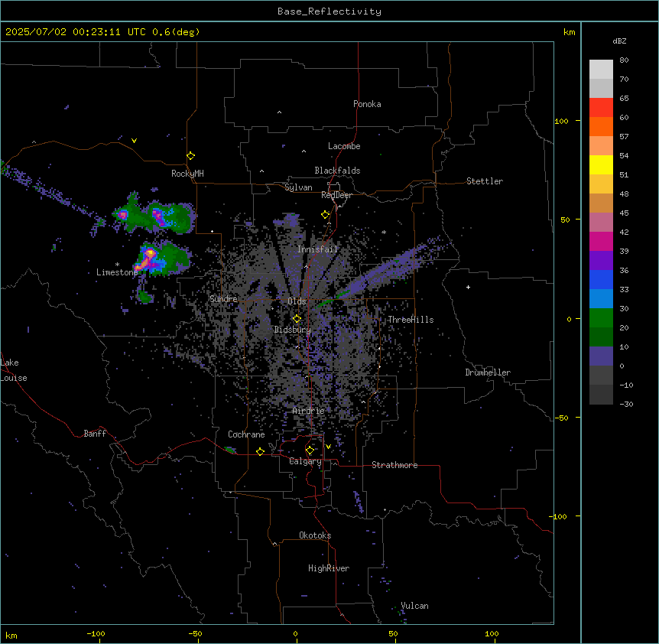Pick the light gray 70-80 dBZ legend swatch
This screenshot has height=644, width=659.
tap(601, 70)
